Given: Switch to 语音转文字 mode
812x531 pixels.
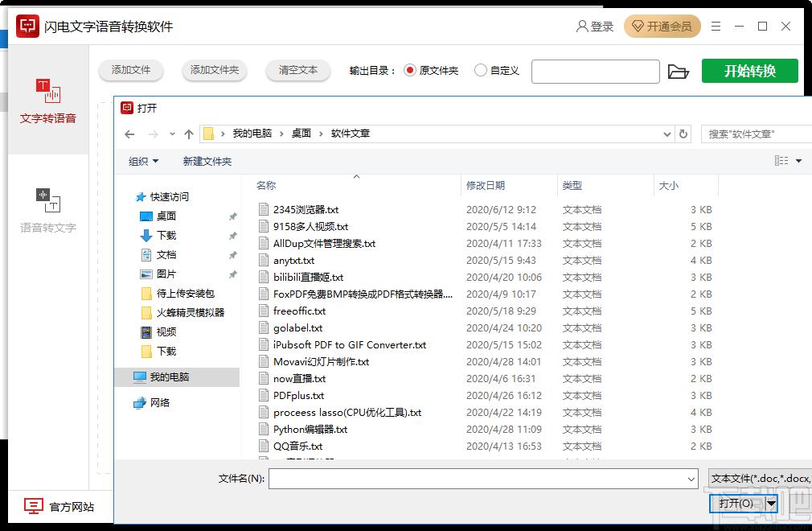Looking at the screenshot, I should (x=48, y=210).
